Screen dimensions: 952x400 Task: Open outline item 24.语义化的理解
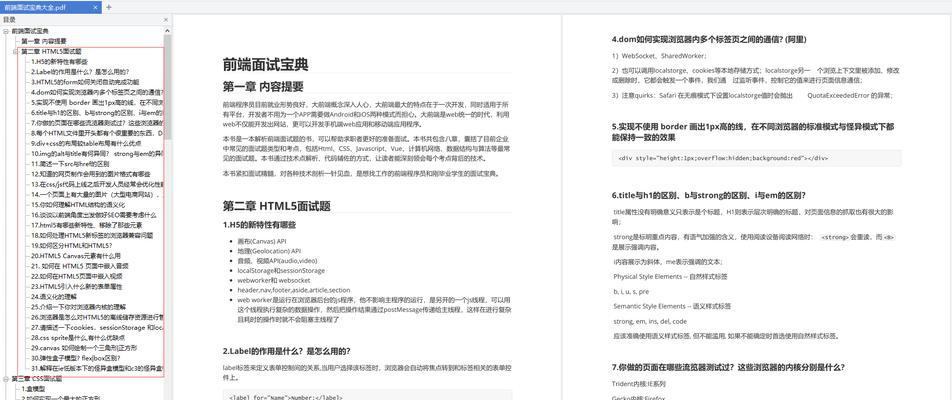54,296
